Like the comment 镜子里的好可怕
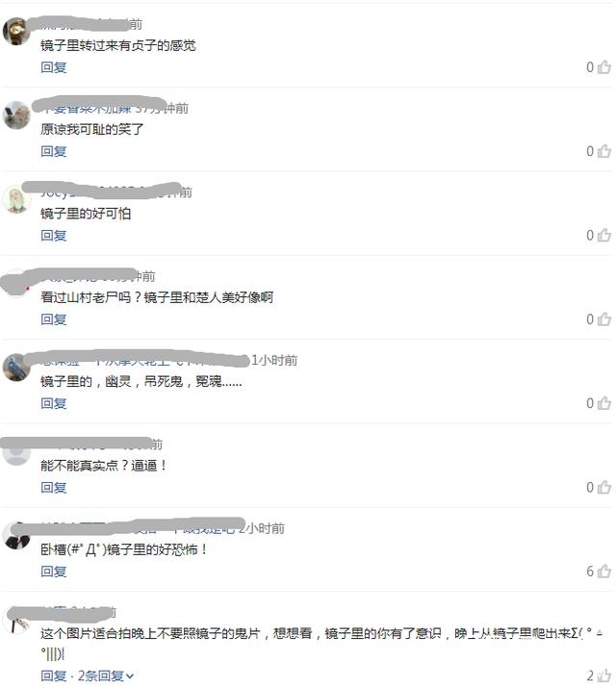 (x=604, y=236)
